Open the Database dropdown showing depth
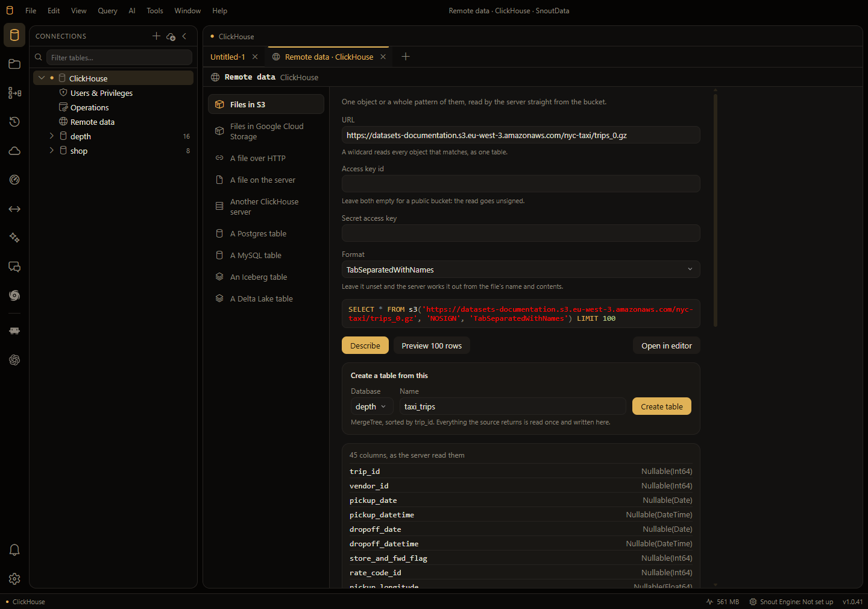Screen dimensions: 868x609 click(372, 406)
